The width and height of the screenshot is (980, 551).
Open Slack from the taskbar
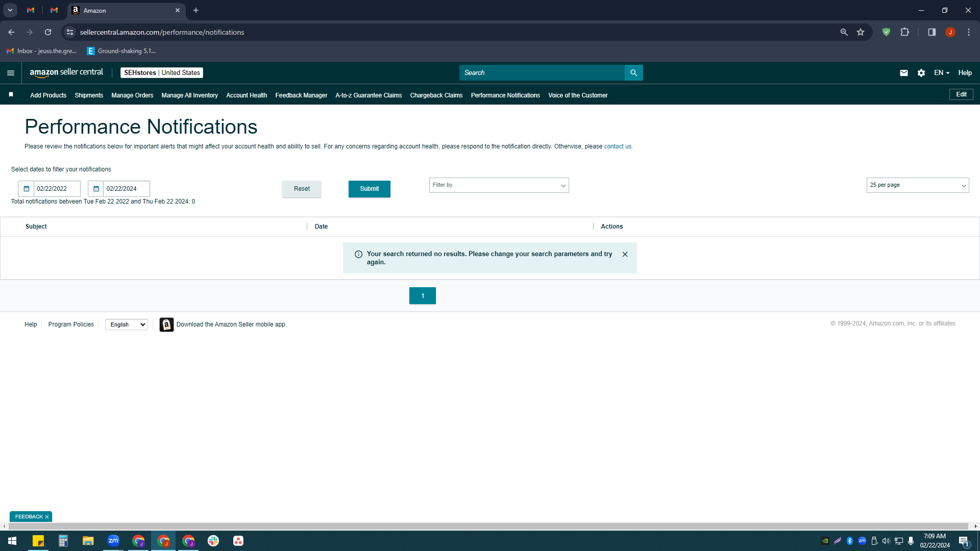(213, 541)
